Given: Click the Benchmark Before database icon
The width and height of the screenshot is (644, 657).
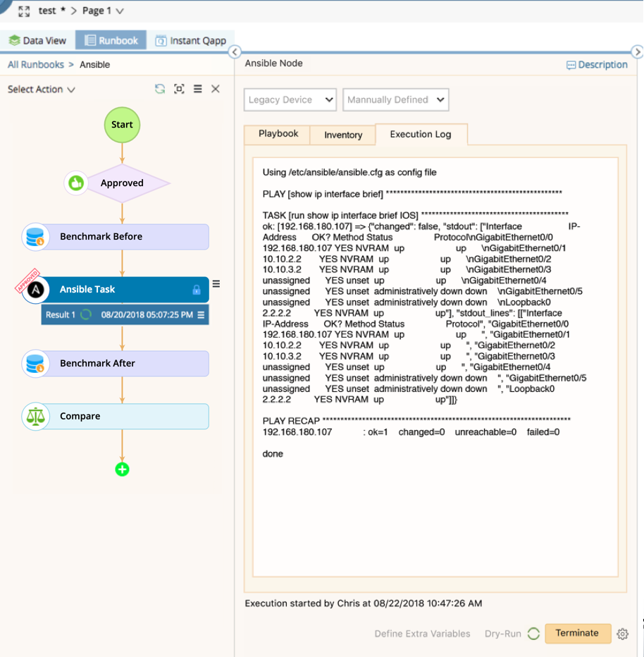Looking at the screenshot, I should coord(35,237).
